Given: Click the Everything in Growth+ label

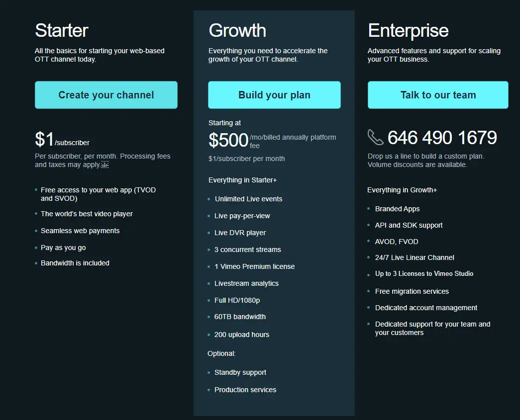Looking at the screenshot, I should pyautogui.click(x=402, y=190).
